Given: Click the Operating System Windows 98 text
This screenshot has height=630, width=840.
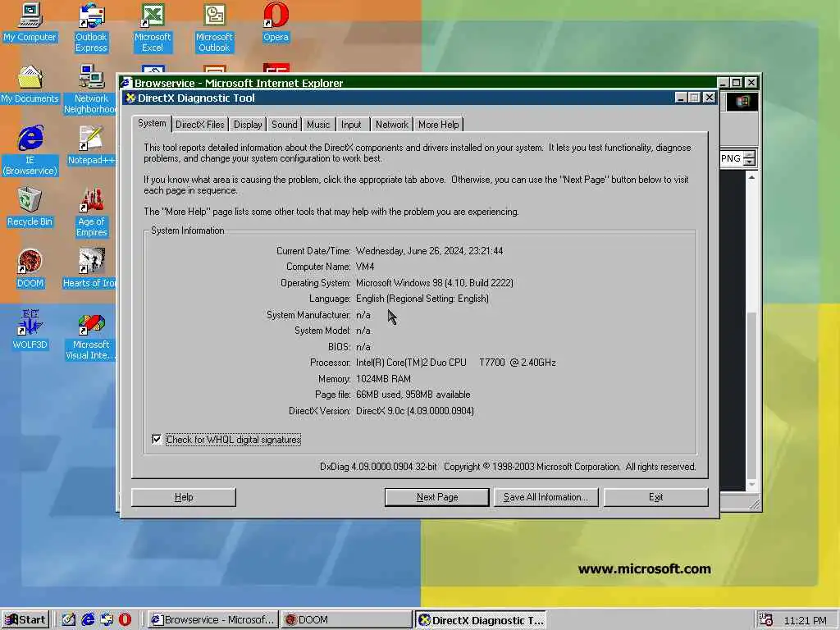Looking at the screenshot, I should (x=435, y=283).
